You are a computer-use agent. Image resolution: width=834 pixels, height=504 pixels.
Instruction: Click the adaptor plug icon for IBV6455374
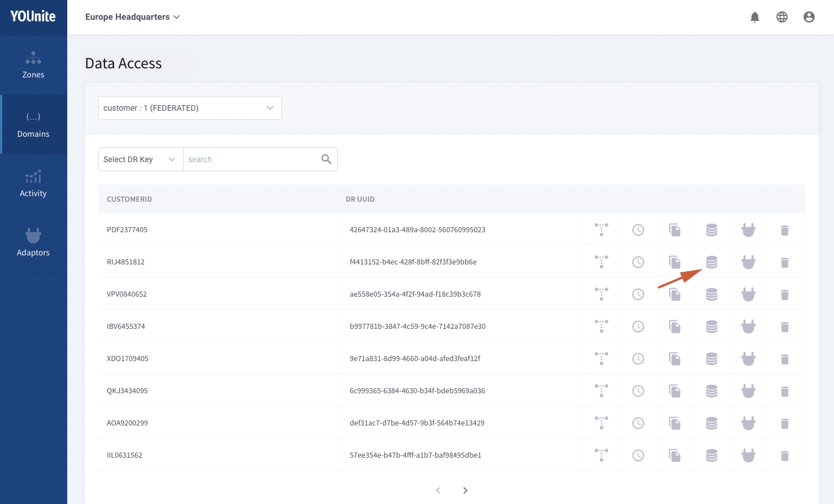[748, 327]
